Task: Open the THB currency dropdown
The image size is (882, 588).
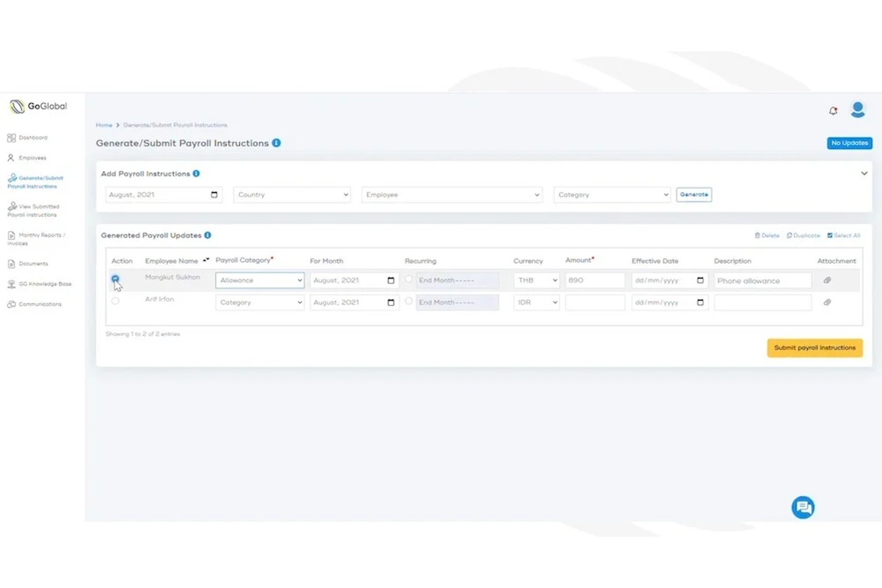Action: pos(536,281)
